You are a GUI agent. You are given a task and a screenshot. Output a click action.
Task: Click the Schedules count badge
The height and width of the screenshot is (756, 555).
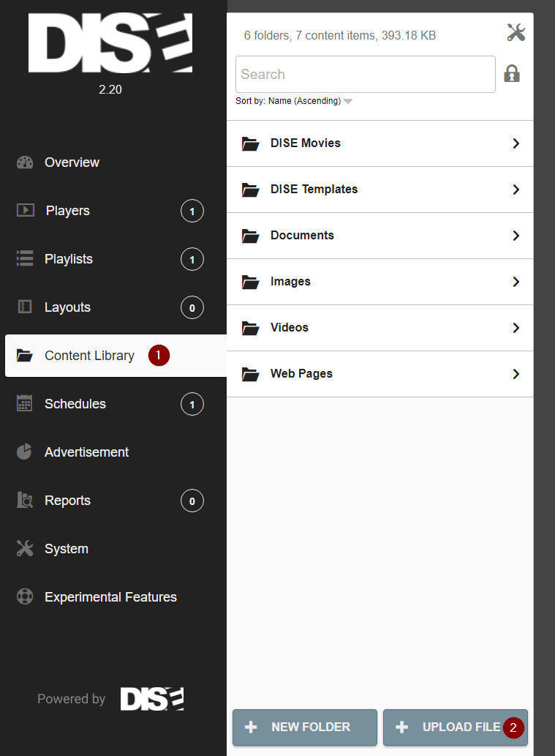click(x=192, y=404)
